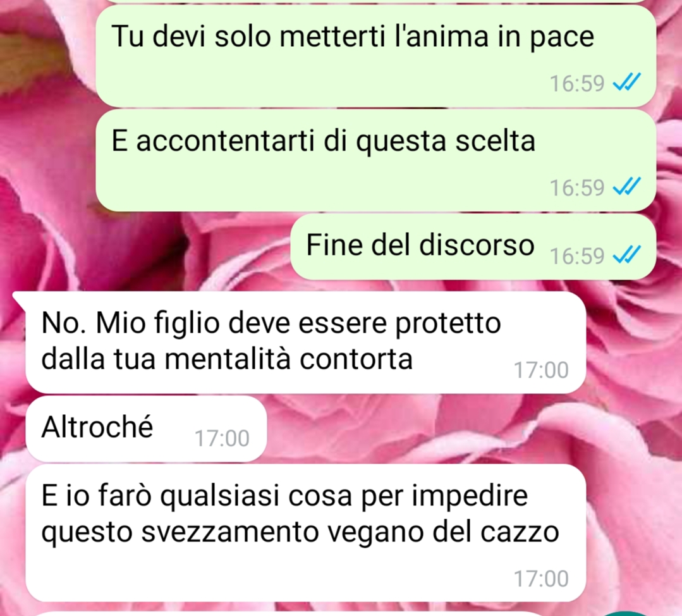Click 17:00 timestamp beside "Altroché"
This screenshot has width=682, height=616.
click(x=222, y=438)
